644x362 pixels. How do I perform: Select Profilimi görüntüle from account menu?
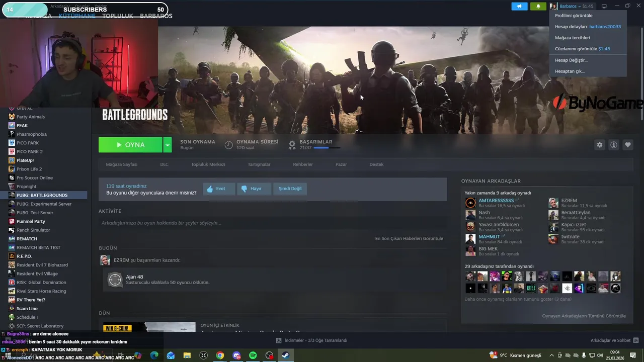(x=574, y=16)
